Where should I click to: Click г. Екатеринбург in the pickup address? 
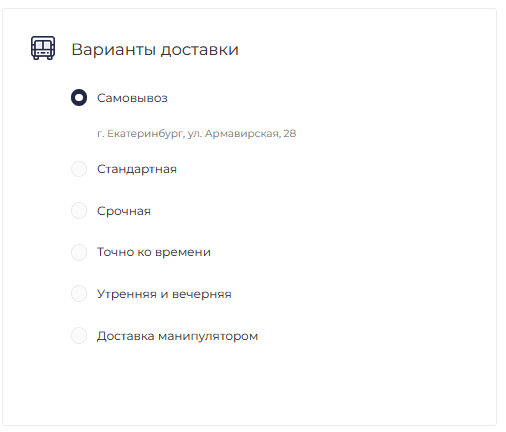click(141, 134)
